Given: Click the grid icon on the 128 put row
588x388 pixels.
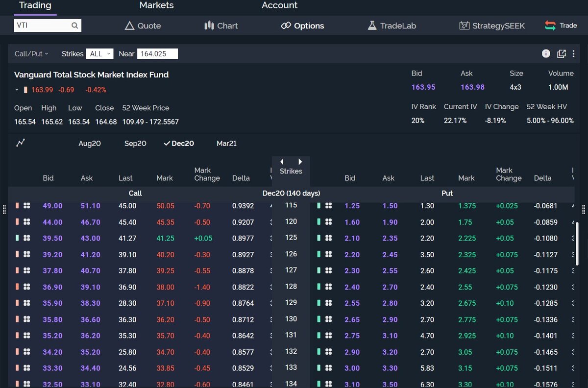Looking at the screenshot, I should point(329,287).
